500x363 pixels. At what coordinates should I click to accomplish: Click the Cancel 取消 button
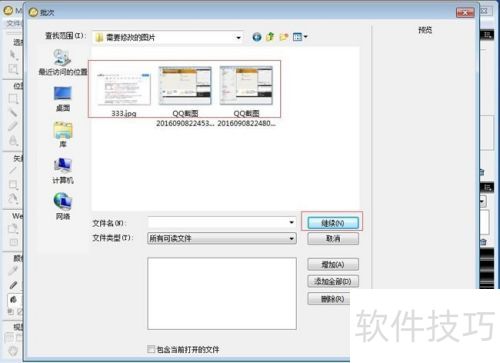pyautogui.click(x=333, y=238)
